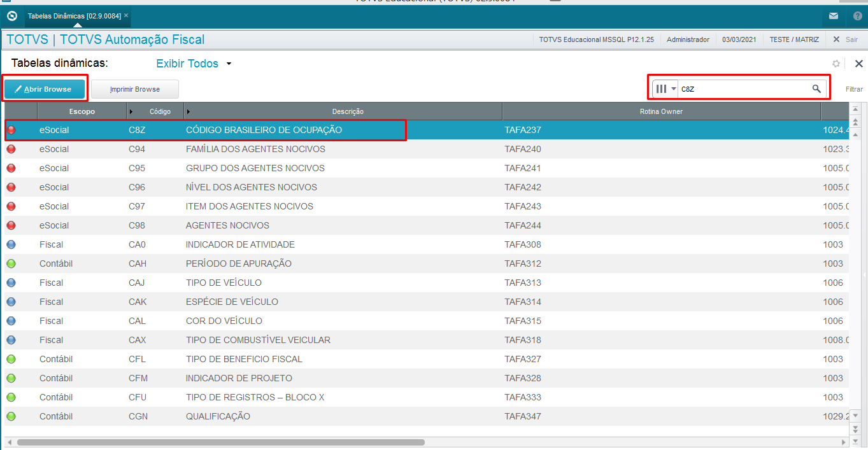Image resolution: width=868 pixels, height=450 pixels.
Task: Click the TOTVS logo icon at top-left
Action: (11, 16)
